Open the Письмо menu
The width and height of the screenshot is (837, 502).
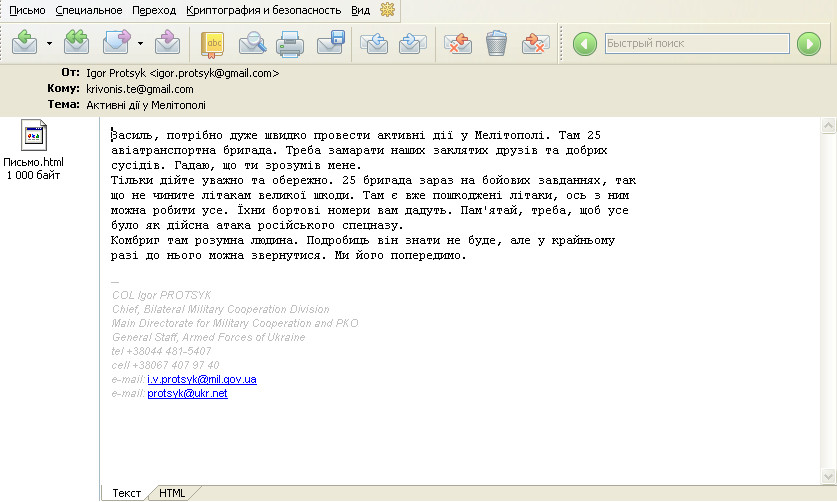pyautogui.click(x=27, y=10)
